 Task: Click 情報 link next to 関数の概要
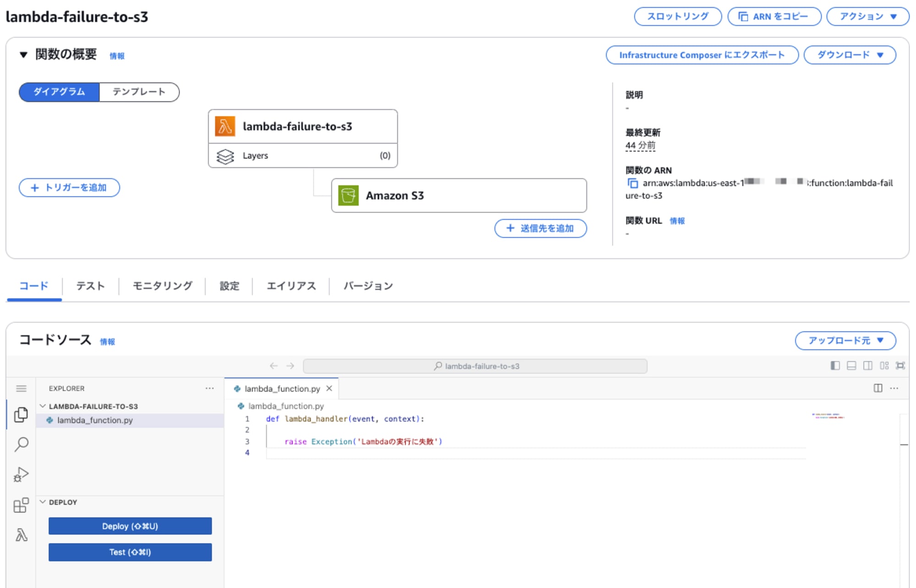(117, 56)
